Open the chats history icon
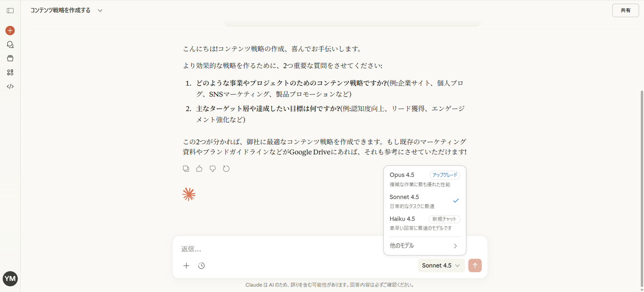 point(10,45)
